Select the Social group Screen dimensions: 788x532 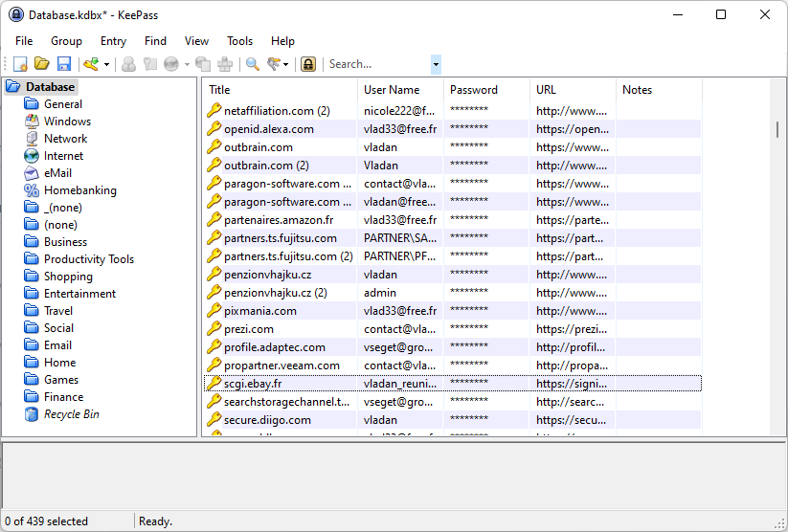(58, 328)
